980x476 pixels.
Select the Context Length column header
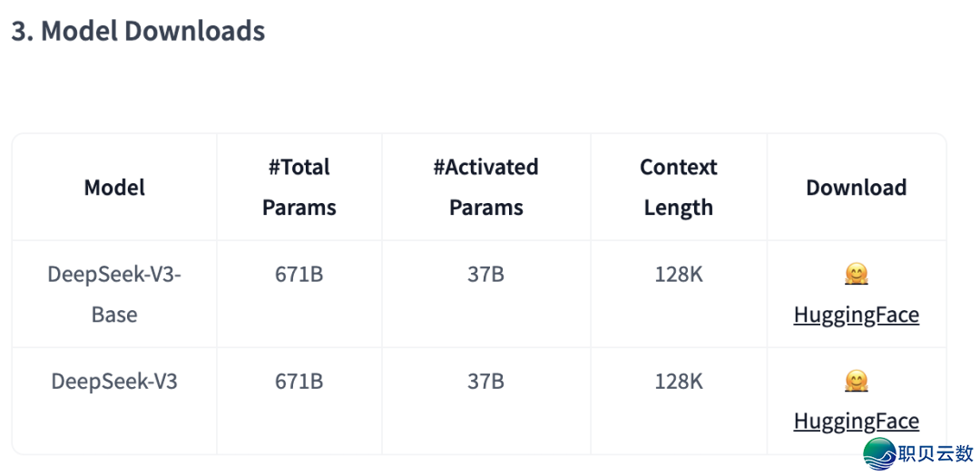[679, 188]
